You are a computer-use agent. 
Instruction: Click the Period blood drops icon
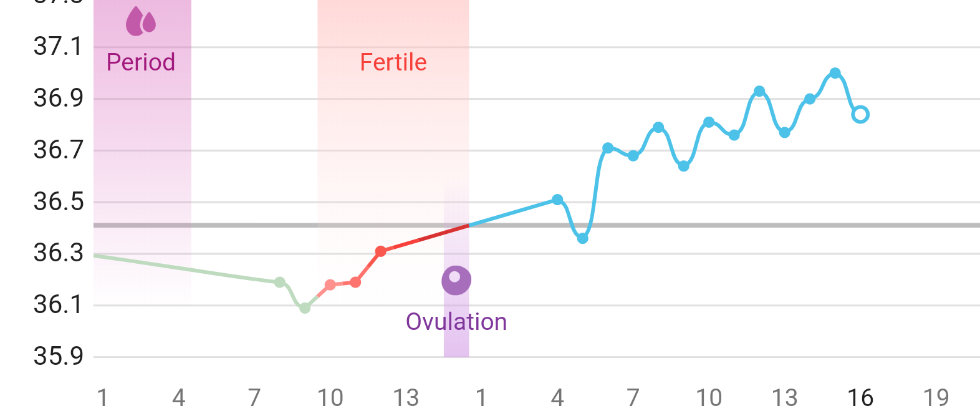coord(141,22)
